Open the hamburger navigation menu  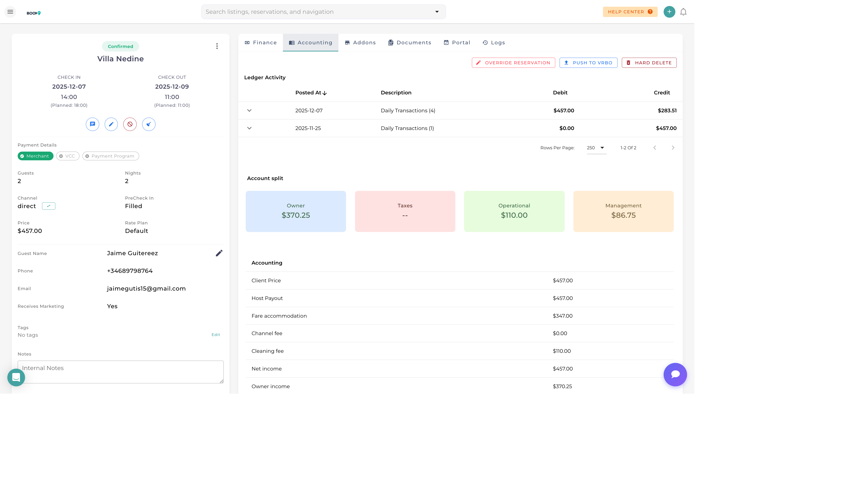pyautogui.click(x=10, y=12)
